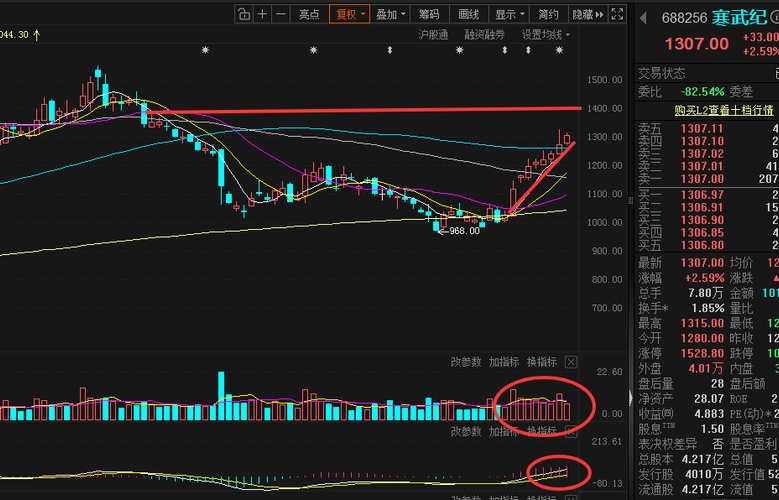779x500 pixels.
Task: Click the 换手 value 1.85%
Action: coord(708,308)
